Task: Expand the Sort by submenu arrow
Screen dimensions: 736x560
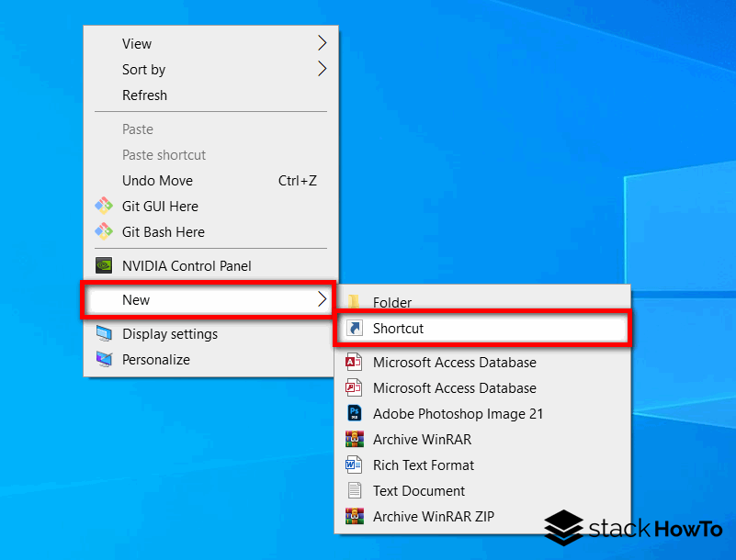Action: coord(321,69)
